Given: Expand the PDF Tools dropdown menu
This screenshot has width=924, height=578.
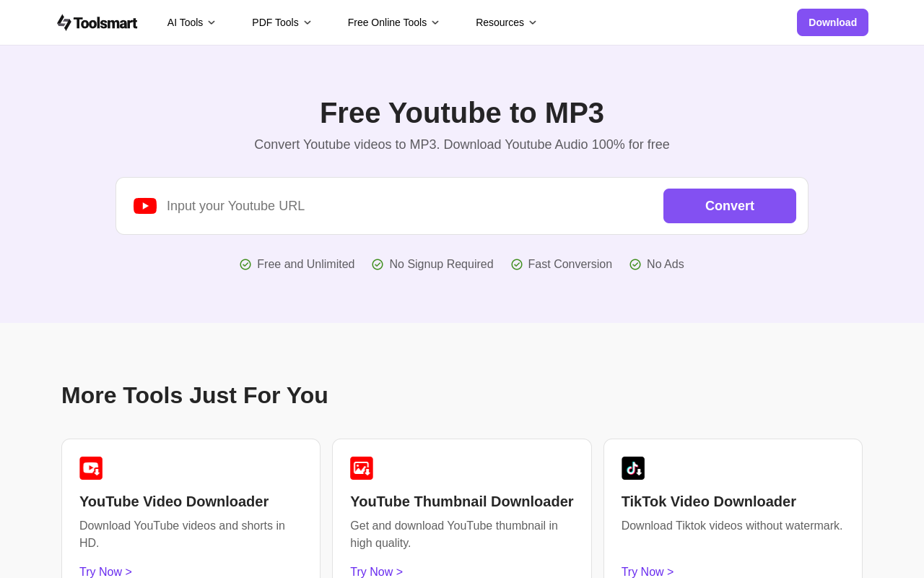Looking at the screenshot, I should coord(282,22).
